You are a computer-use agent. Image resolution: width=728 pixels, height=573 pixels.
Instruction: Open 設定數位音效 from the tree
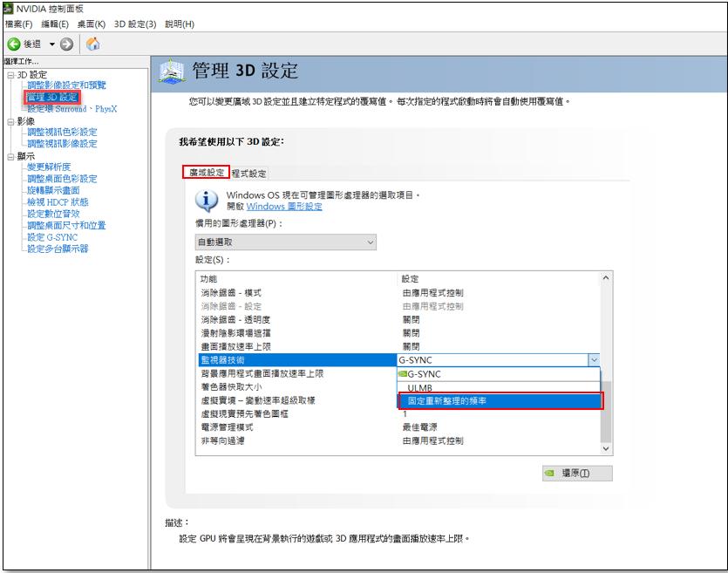[53, 214]
